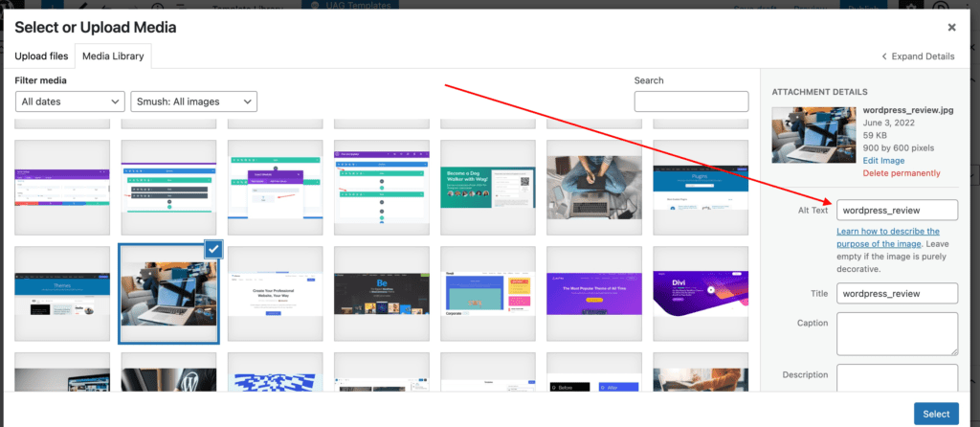The width and height of the screenshot is (980, 427).
Task: Open Learn how to describe the purpose link
Action: pos(888,237)
